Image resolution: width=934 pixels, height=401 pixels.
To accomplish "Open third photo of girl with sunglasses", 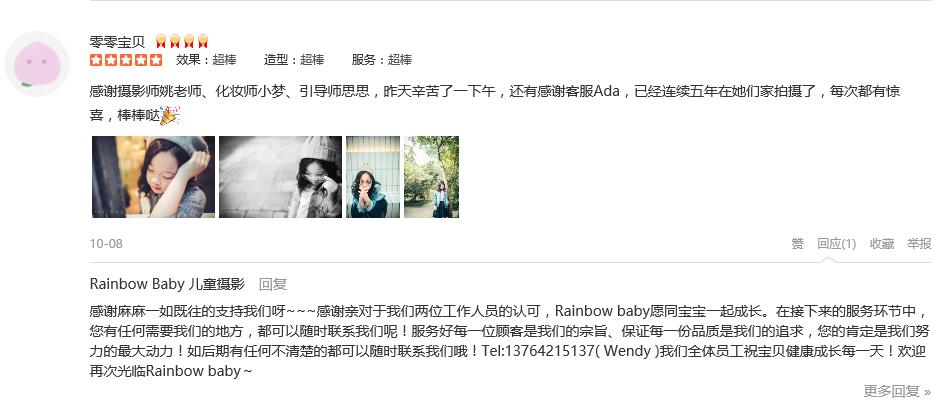I will 373,177.
